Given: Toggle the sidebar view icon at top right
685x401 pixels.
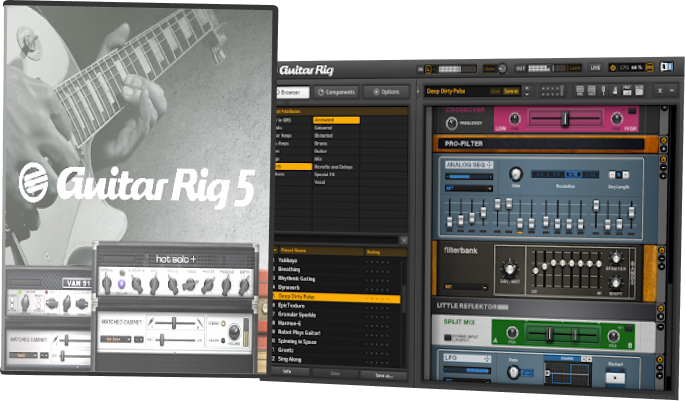Looking at the screenshot, I should pyautogui.click(x=667, y=66).
